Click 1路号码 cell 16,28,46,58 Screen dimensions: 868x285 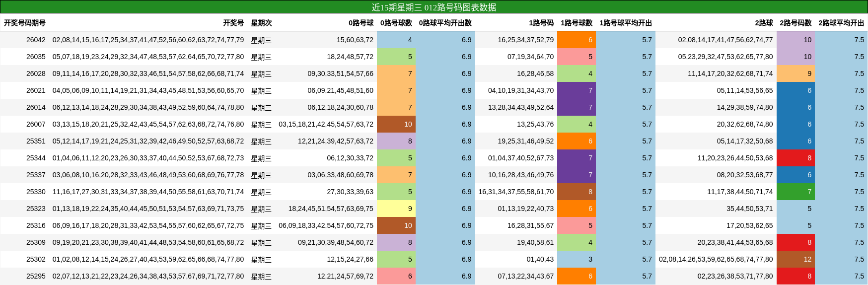tap(535, 73)
